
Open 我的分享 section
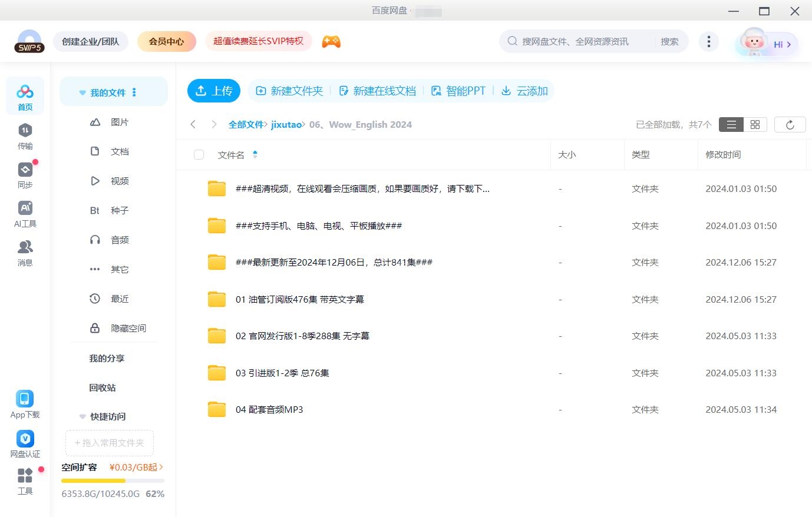tap(107, 358)
